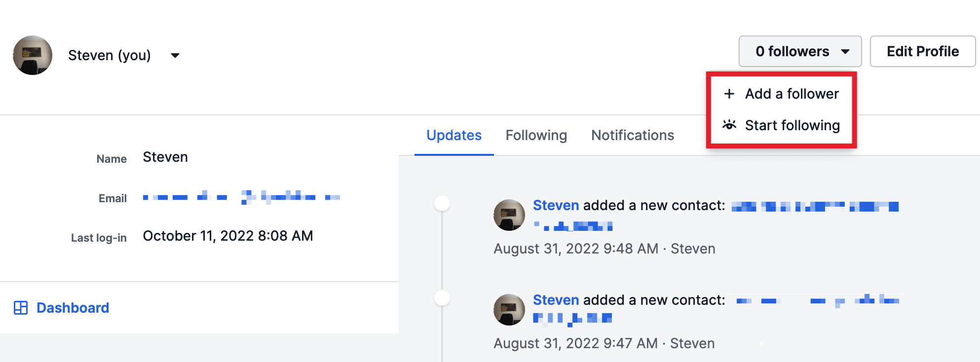Click the eye icon beside Start following
The height and width of the screenshot is (362, 980).
pyautogui.click(x=729, y=125)
